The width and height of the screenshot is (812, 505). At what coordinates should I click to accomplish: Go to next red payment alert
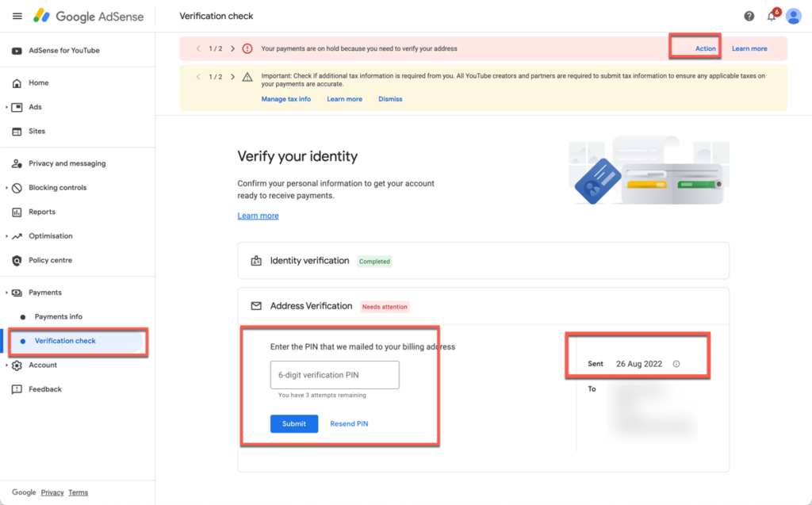pyautogui.click(x=232, y=48)
